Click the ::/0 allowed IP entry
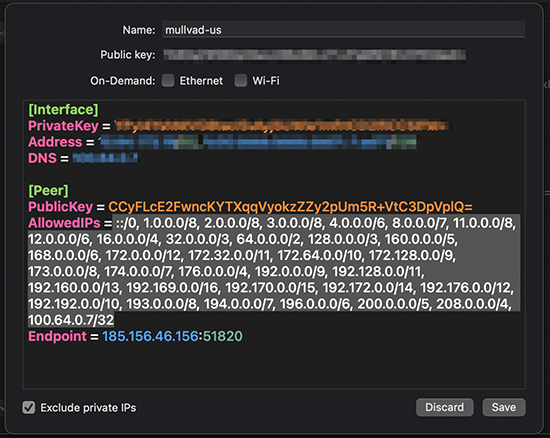The image size is (550, 438). 127,223
